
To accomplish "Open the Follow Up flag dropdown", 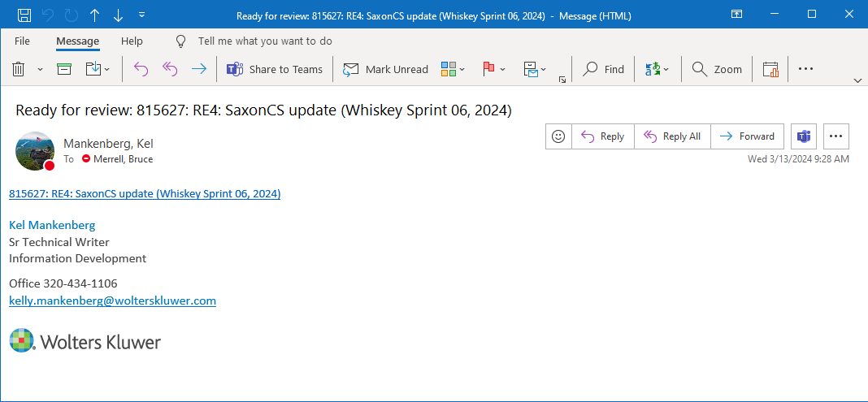I will tap(494, 69).
